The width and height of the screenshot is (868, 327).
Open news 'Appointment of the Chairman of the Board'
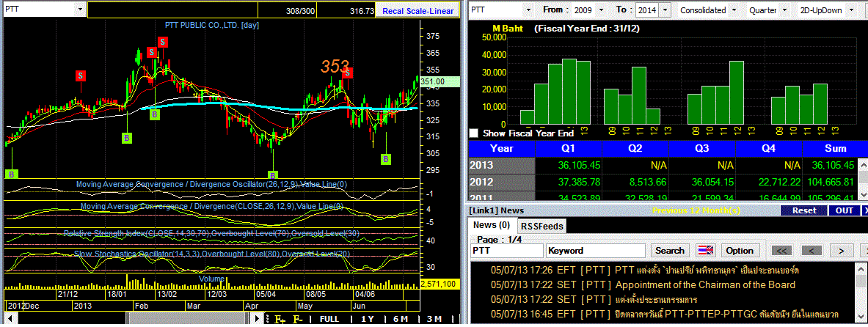coord(705,285)
